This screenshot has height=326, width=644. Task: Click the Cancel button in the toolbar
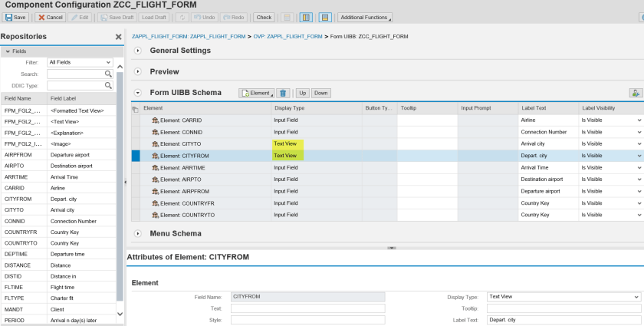[x=51, y=17]
